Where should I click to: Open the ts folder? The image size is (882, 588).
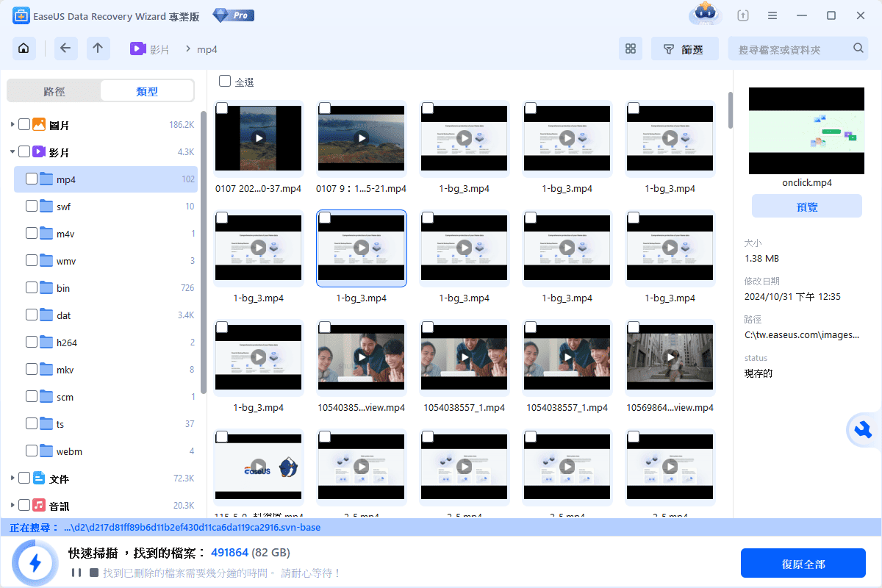click(106, 423)
